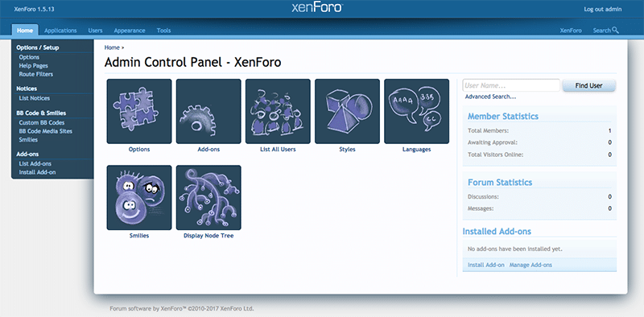Screen dimensions: 644x317
Task: Open the Display Node Tree icon
Action: click(x=208, y=197)
